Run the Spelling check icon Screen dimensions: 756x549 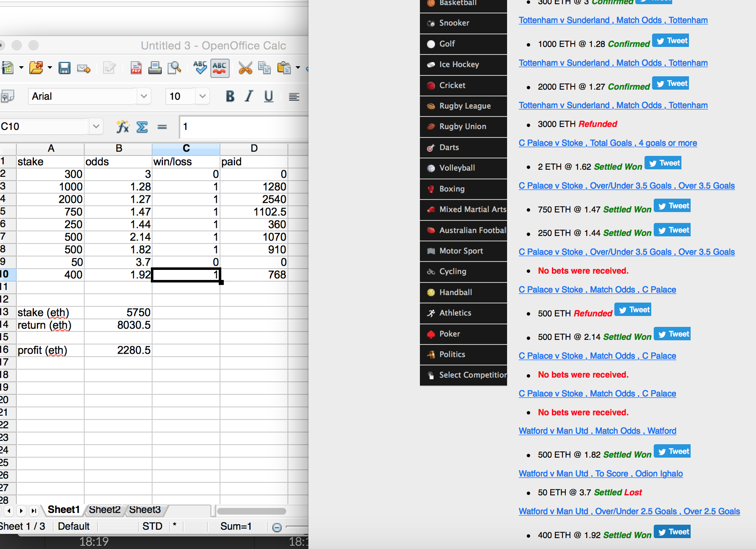click(200, 67)
